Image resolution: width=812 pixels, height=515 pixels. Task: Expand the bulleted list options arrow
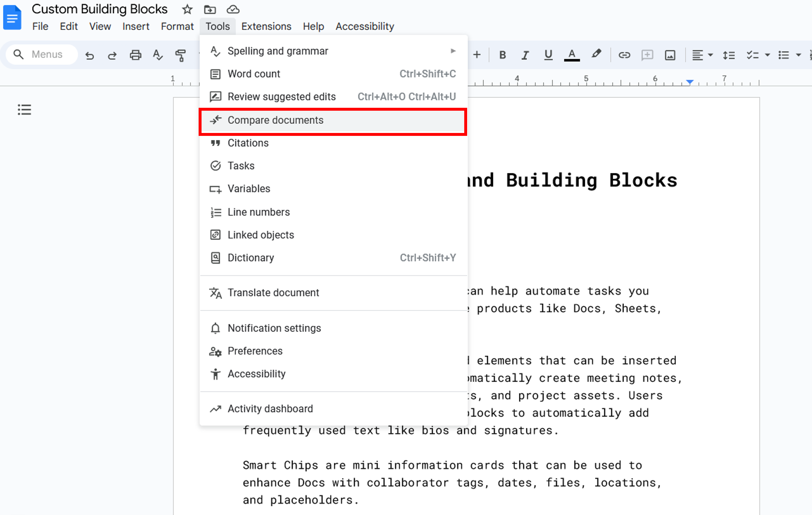tap(798, 55)
